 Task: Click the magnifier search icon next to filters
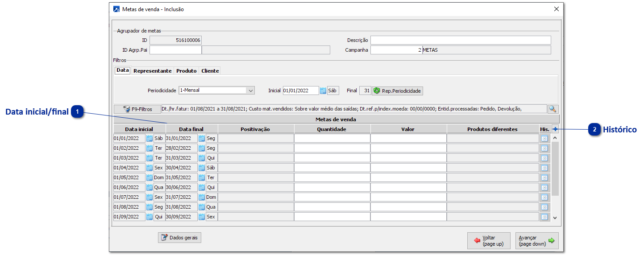coord(553,109)
